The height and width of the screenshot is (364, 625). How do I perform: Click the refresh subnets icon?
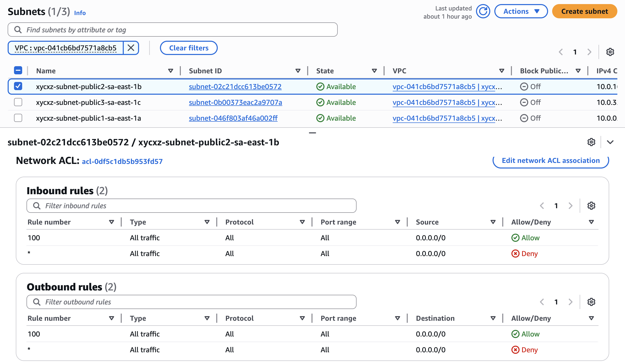point(483,11)
